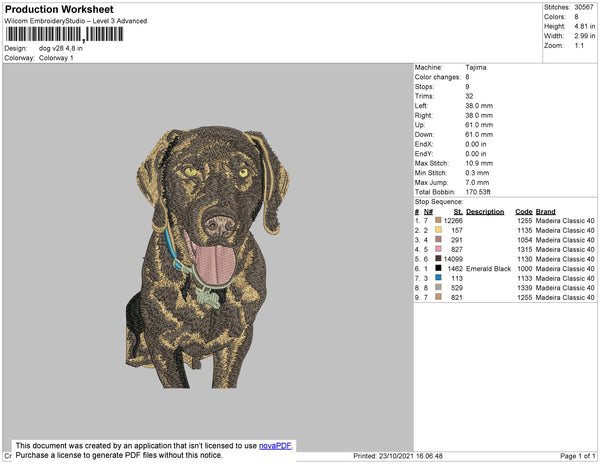Click the gray-green swatch with code 1339
Screen dimensions: 600x464
pos(438,288)
